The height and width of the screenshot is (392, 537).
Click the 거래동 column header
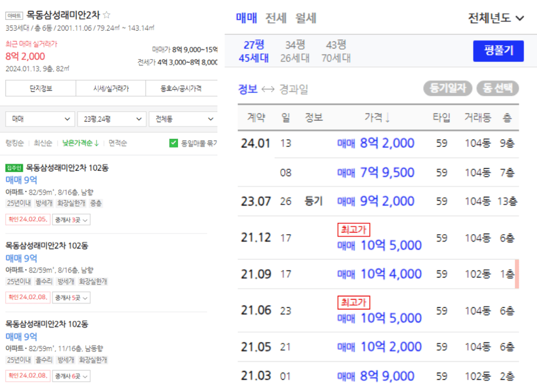tap(478, 117)
